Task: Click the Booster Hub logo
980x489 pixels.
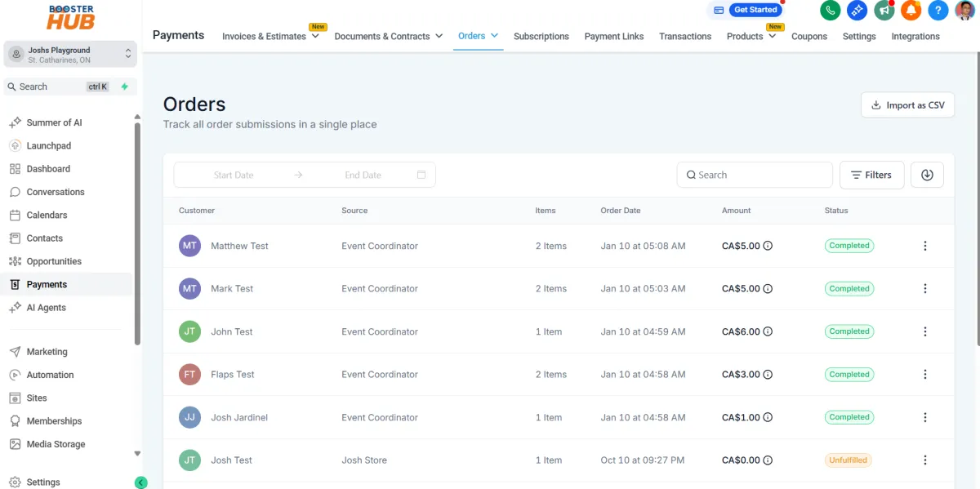Action: 69,17
